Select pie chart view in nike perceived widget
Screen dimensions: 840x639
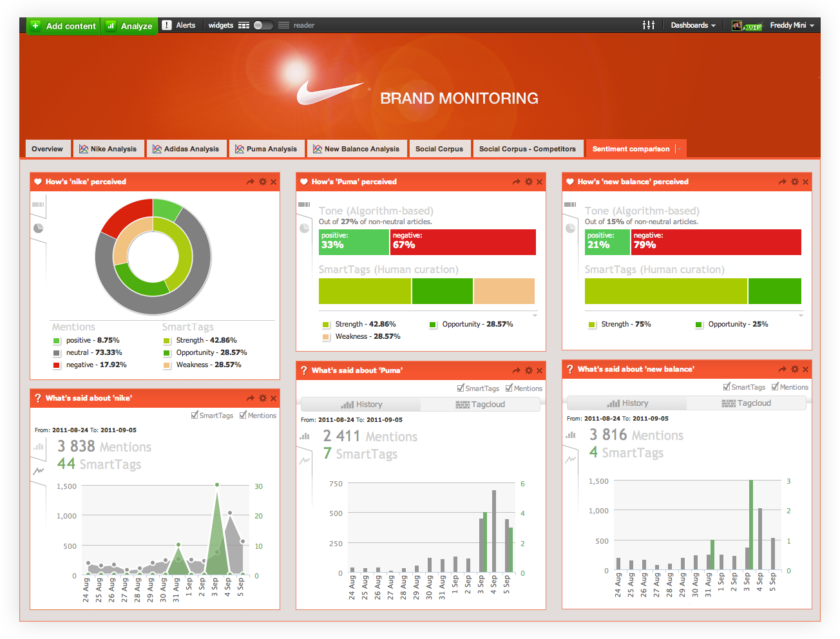pyautogui.click(x=38, y=228)
